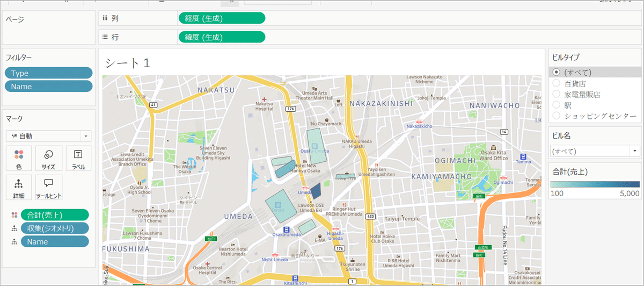Screen dimensions: 644x286
Task: Click the UMEDA district map label
Action: tap(238, 216)
